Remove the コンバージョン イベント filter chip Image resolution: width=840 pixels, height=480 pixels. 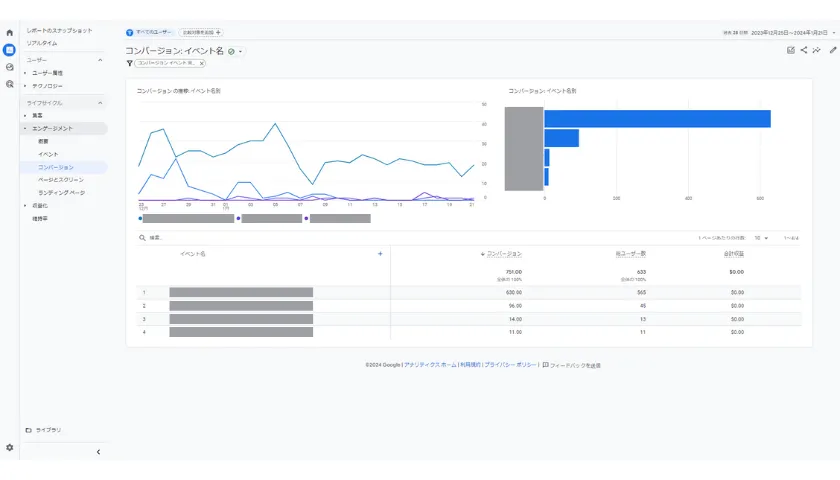pyautogui.click(x=201, y=63)
